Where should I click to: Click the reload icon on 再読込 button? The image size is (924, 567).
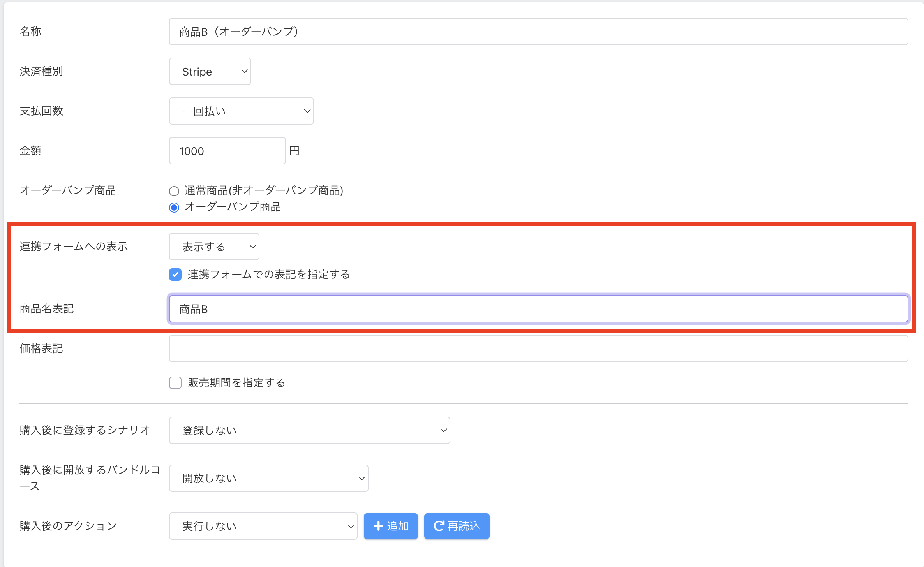pos(439,526)
